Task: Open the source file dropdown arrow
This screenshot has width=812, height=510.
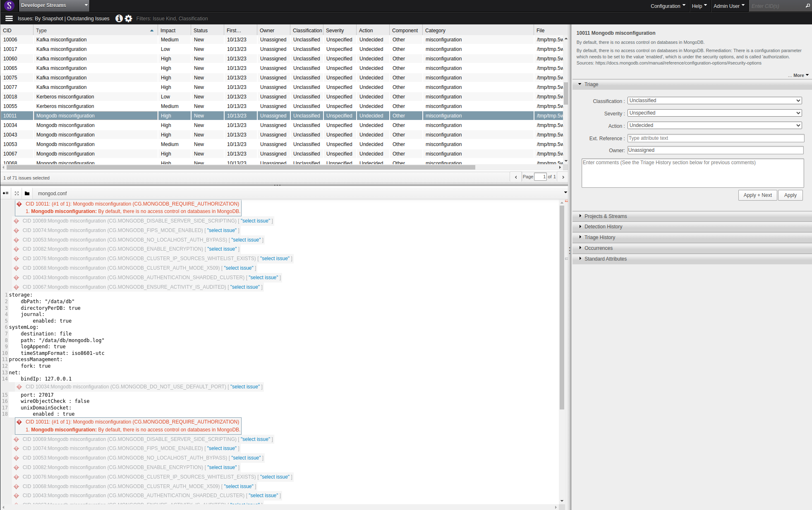Action: pos(565,193)
